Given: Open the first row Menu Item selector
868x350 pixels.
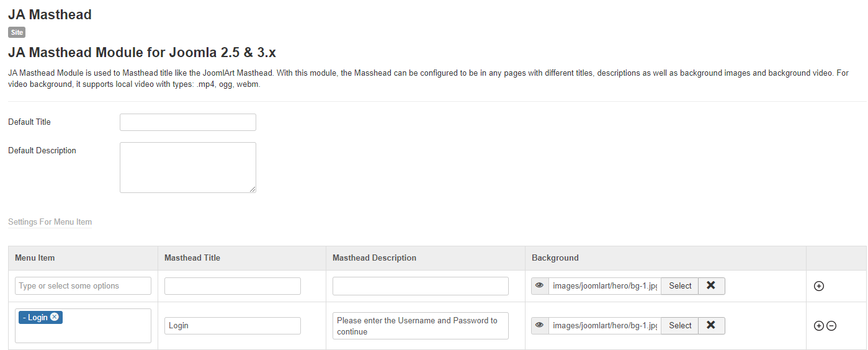Looking at the screenshot, I should (83, 286).
